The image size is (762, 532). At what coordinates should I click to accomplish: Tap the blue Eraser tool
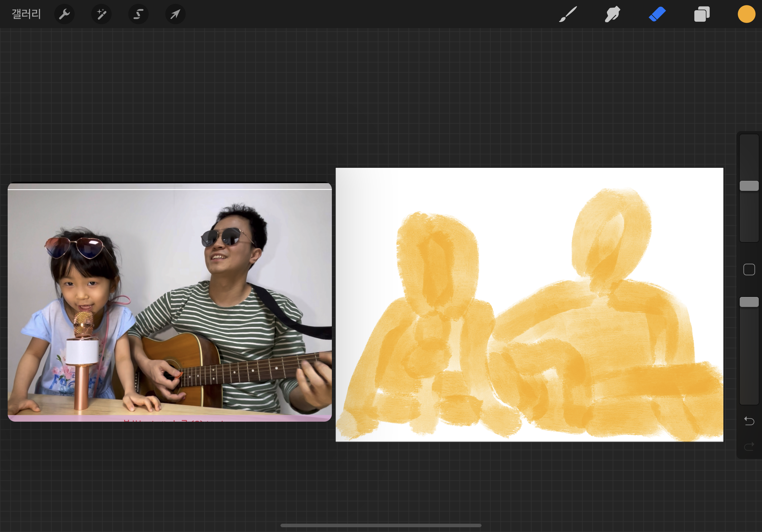pos(657,14)
